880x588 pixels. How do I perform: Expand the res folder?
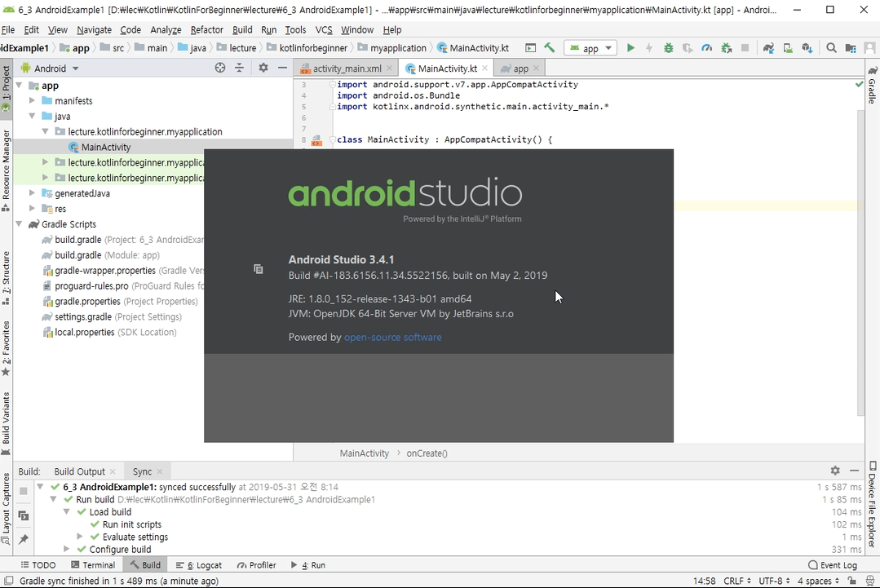pos(32,209)
